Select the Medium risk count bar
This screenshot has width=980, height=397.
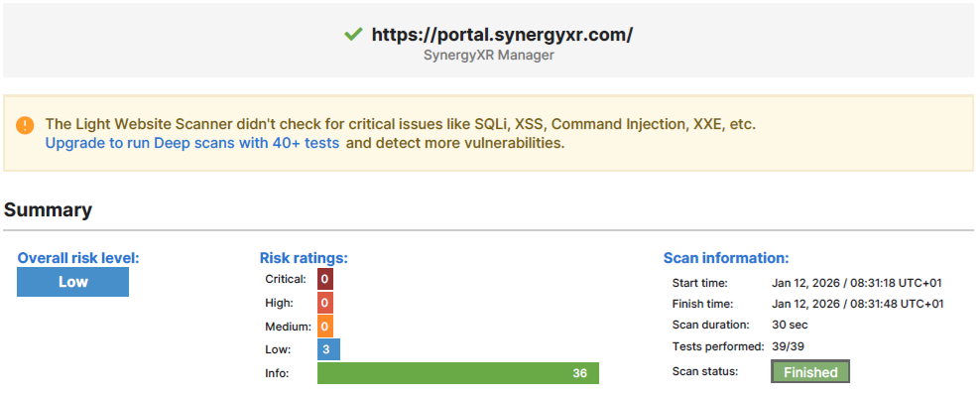tap(324, 326)
